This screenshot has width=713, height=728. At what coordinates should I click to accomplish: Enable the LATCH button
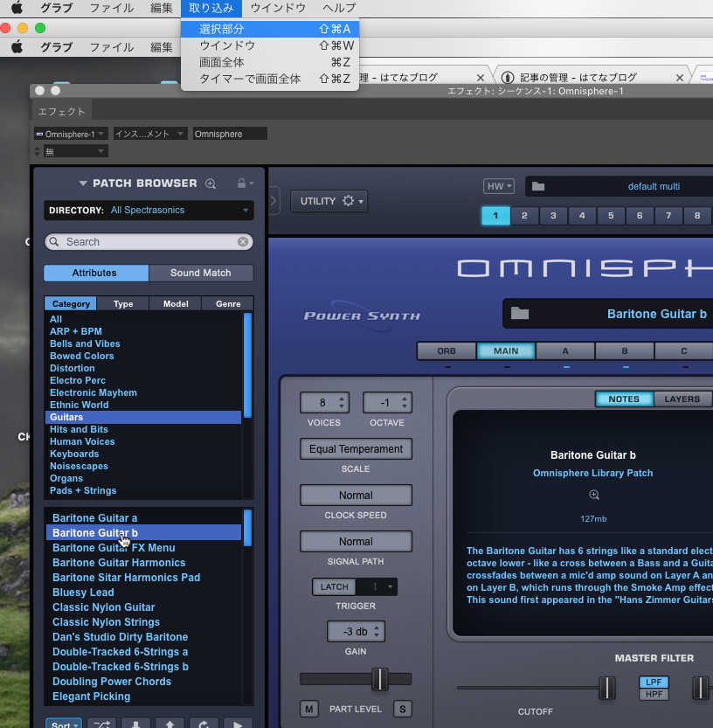coord(334,587)
